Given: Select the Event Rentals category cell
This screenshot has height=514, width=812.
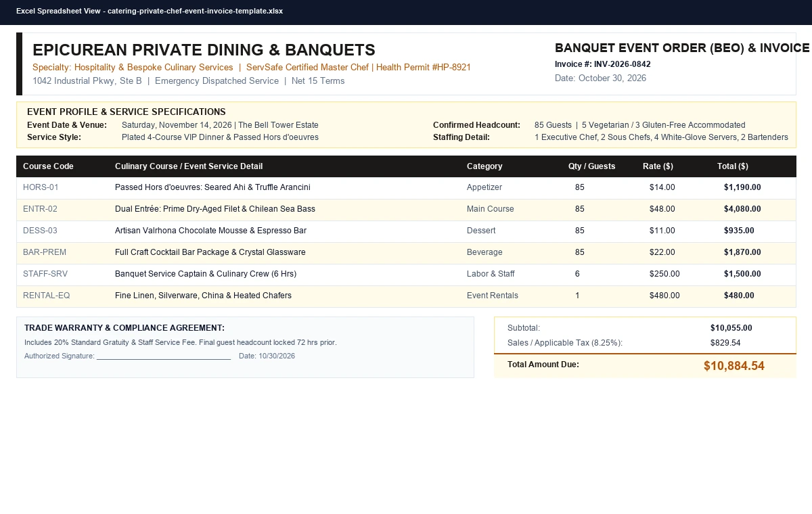Looking at the screenshot, I should 493,296.
